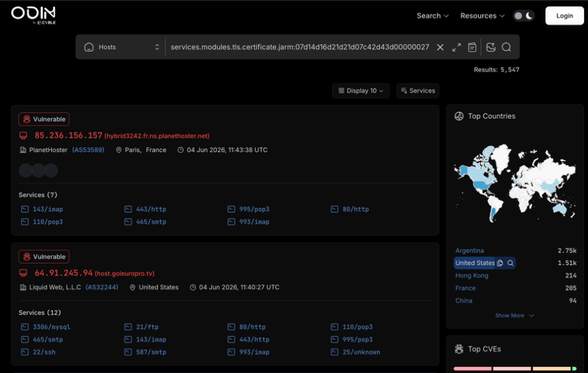Filter by France country
The height and width of the screenshot is (373, 588).
coord(465,288)
